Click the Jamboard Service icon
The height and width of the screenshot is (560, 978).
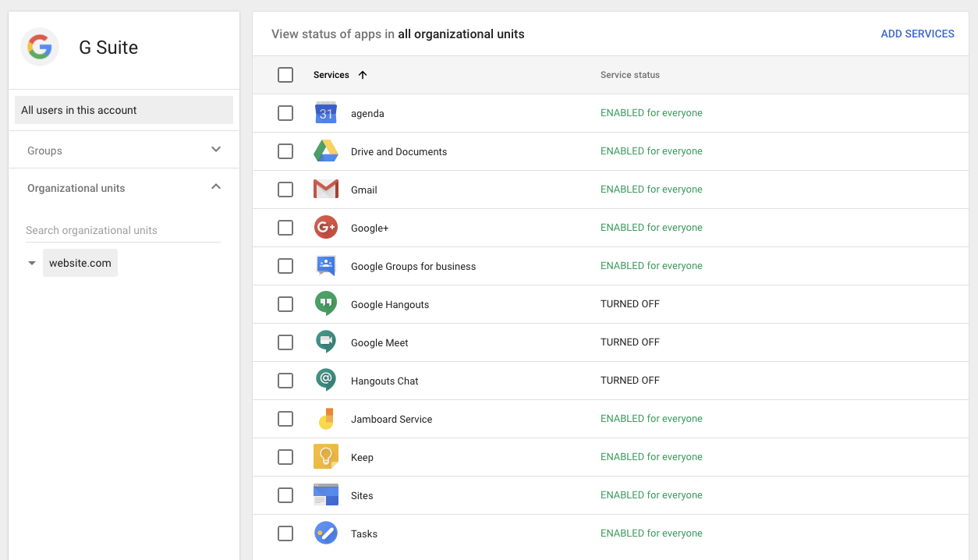pyautogui.click(x=326, y=419)
